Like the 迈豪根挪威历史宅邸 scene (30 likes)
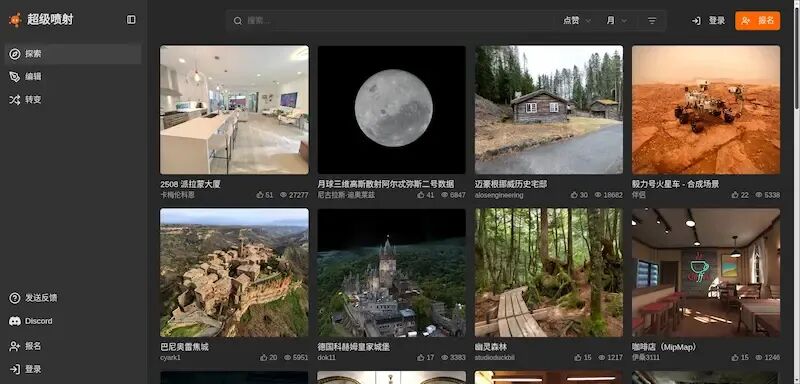Image resolution: width=800 pixels, height=384 pixels. 574,195
